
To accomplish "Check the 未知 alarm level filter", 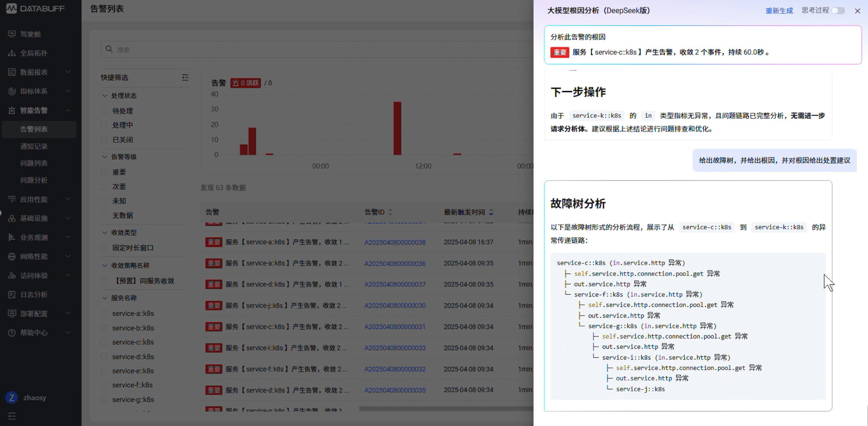I will (x=104, y=201).
